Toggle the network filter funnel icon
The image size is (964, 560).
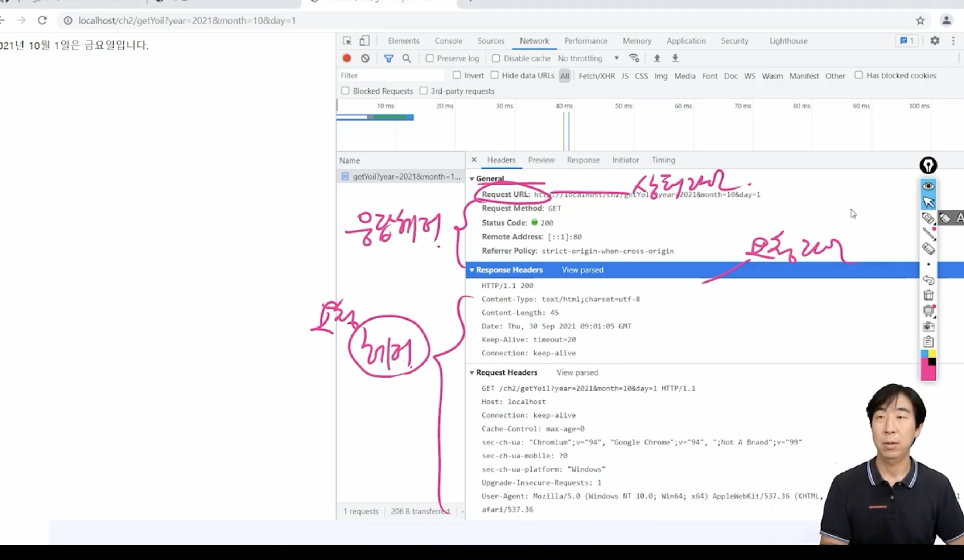388,58
